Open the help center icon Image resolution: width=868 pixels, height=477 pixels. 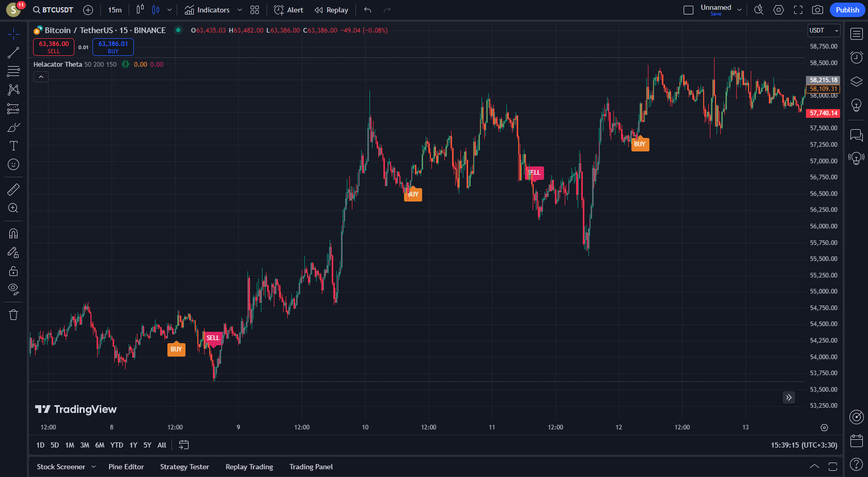point(856,465)
